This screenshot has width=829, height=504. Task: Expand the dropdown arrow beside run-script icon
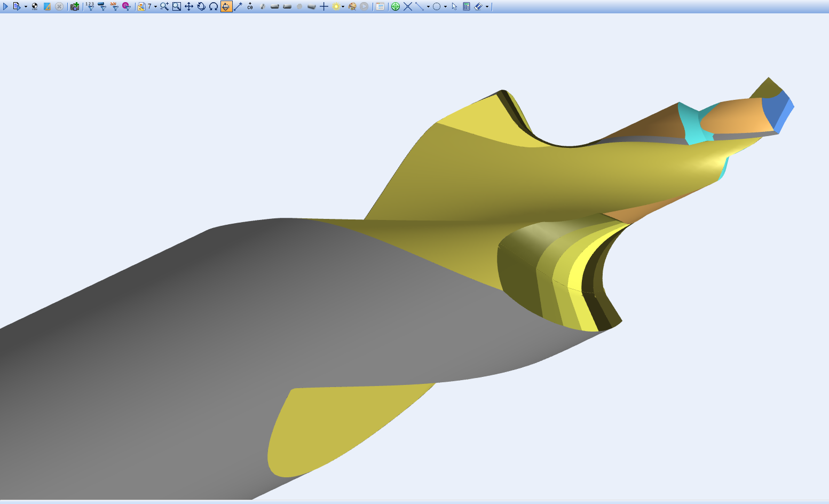point(26,7)
